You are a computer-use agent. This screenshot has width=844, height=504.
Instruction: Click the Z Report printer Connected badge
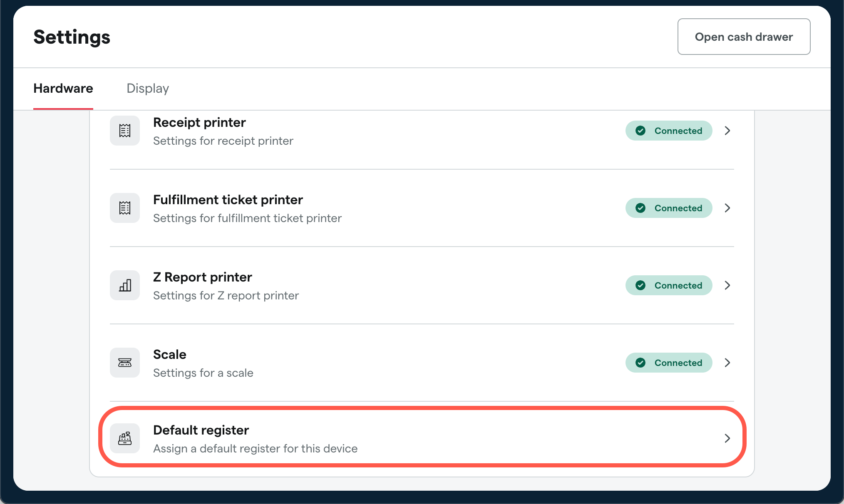pyautogui.click(x=669, y=285)
